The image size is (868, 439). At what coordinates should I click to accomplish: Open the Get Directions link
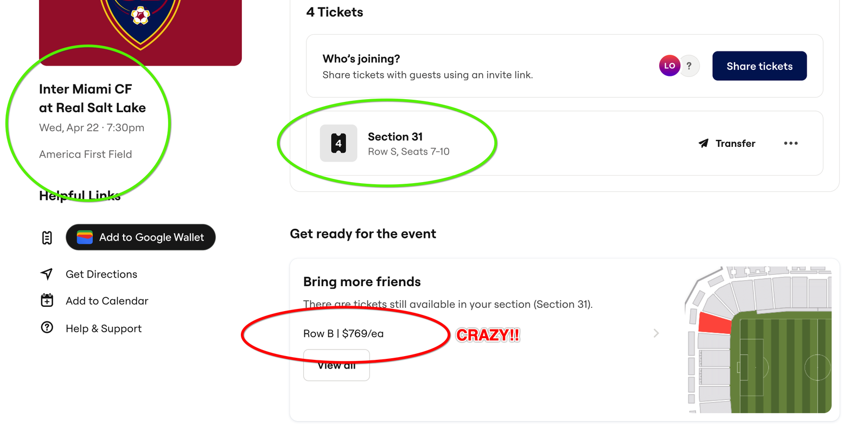pyautogui.click(x=101, y=274)
